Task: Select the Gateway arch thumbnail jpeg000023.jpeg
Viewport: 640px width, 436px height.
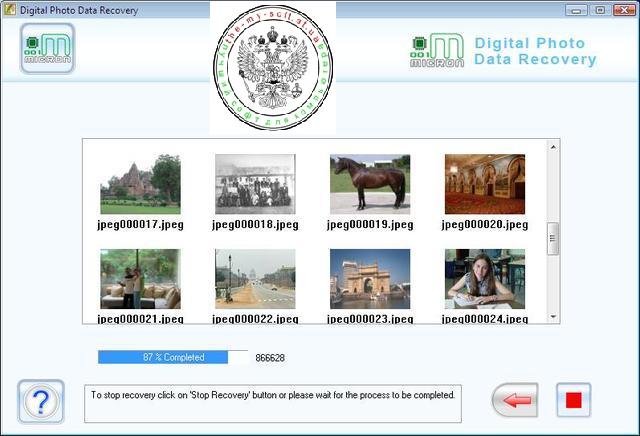Action: coord(370,279)
